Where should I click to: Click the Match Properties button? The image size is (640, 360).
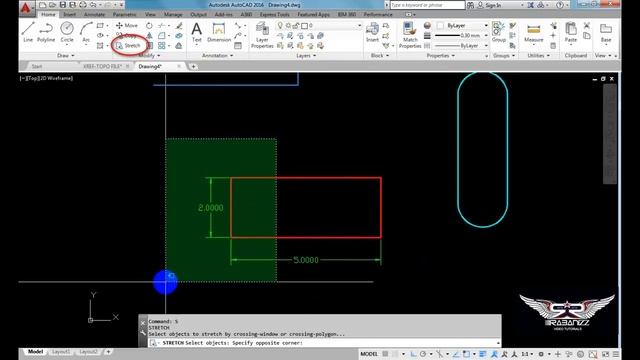click(410, 35)
